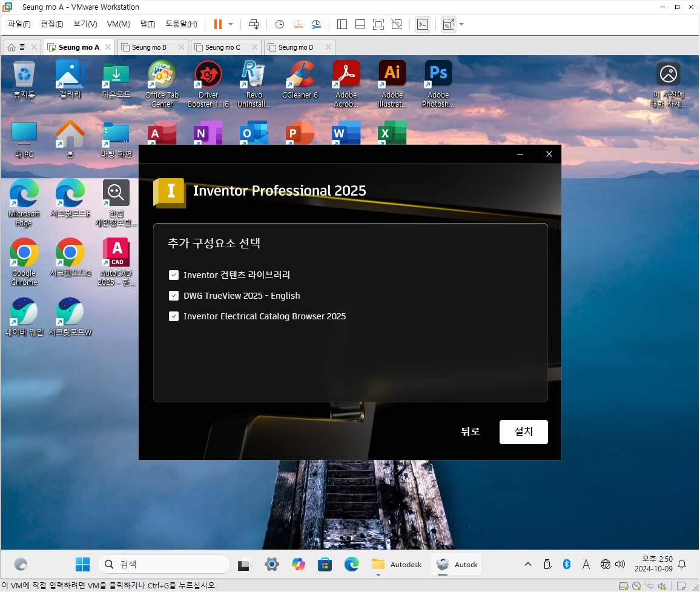Launch Driver Booster 11.6

point(208,84)
